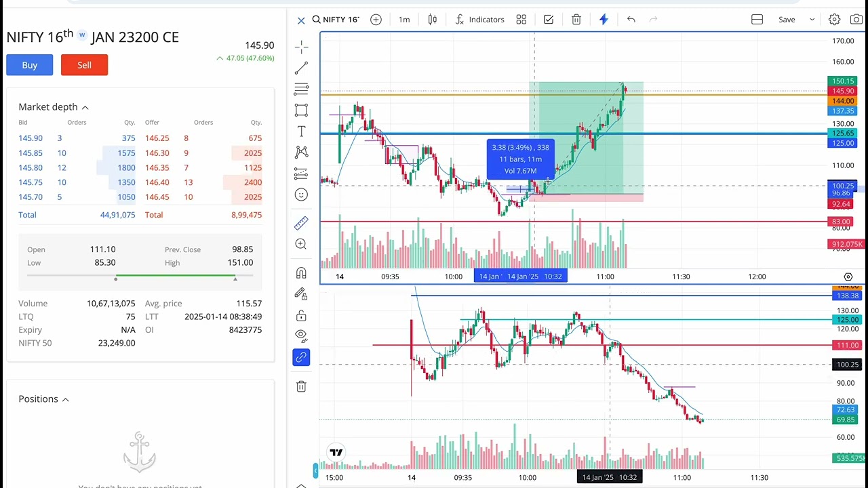Toggle stay in drawing mode
Image resolution: width=868 pixels, height=488 pixels.
302,293
